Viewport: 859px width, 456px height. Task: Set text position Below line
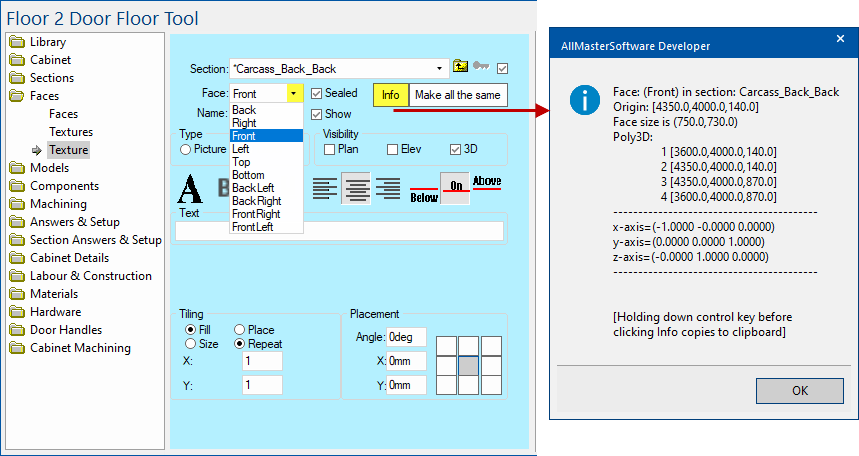point(424,195)
